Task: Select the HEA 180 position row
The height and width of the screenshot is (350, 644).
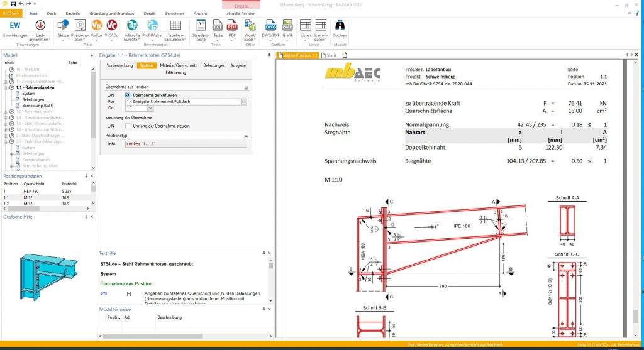Action: click(45, 191)
